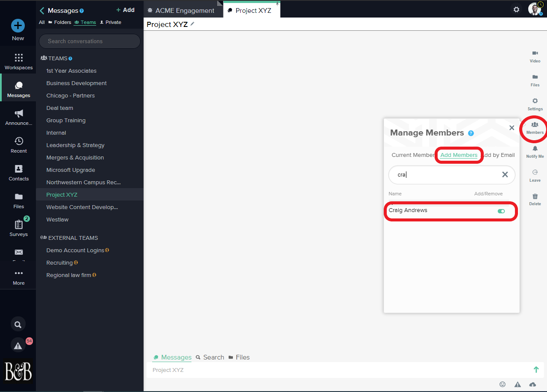Click the Leave conversation icon

coord(535,172)
